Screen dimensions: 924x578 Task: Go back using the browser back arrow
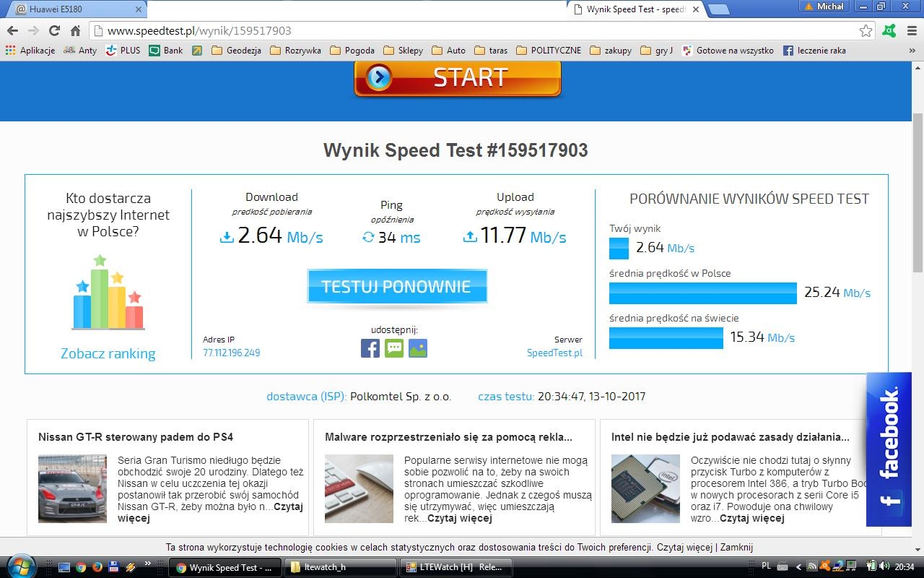[12, 31]
